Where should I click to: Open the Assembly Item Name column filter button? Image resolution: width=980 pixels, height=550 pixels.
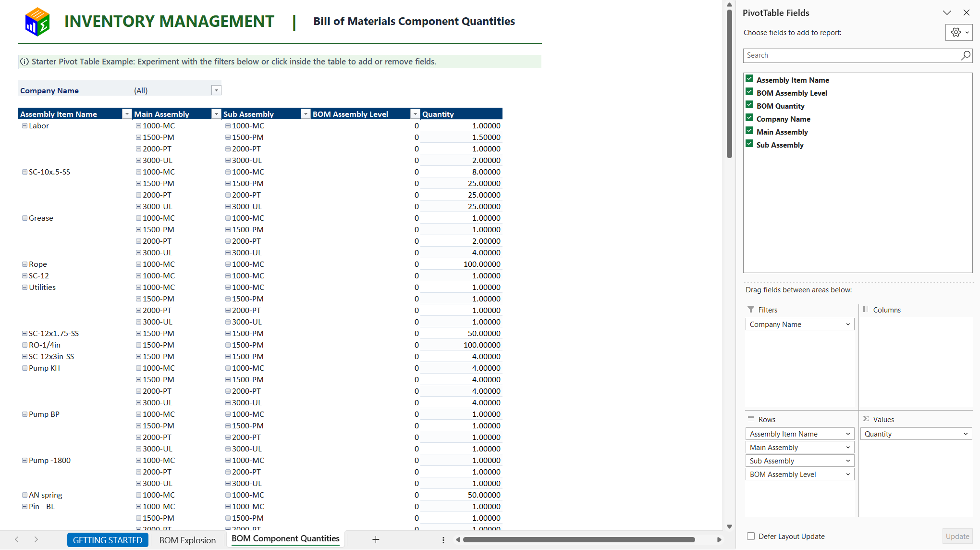tap(127, 114)
